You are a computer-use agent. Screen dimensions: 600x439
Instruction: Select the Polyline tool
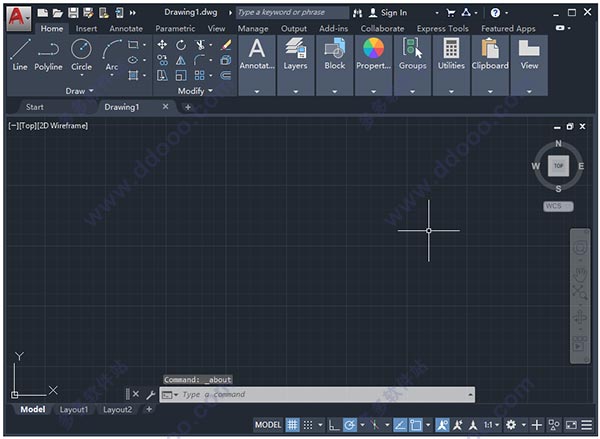click(48, 55)
